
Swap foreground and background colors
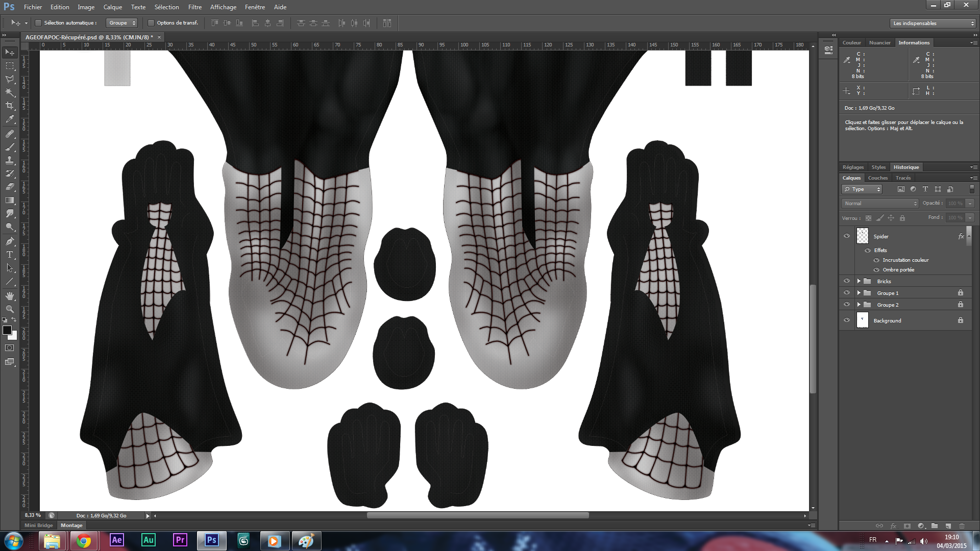[x=14, y=320]
